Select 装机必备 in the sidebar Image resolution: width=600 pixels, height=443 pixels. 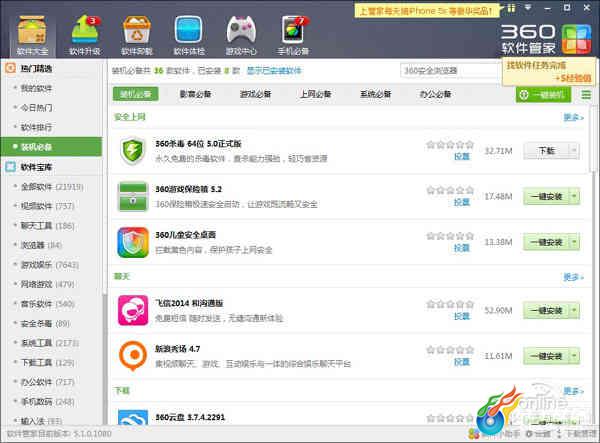click(x=51, y=147)
